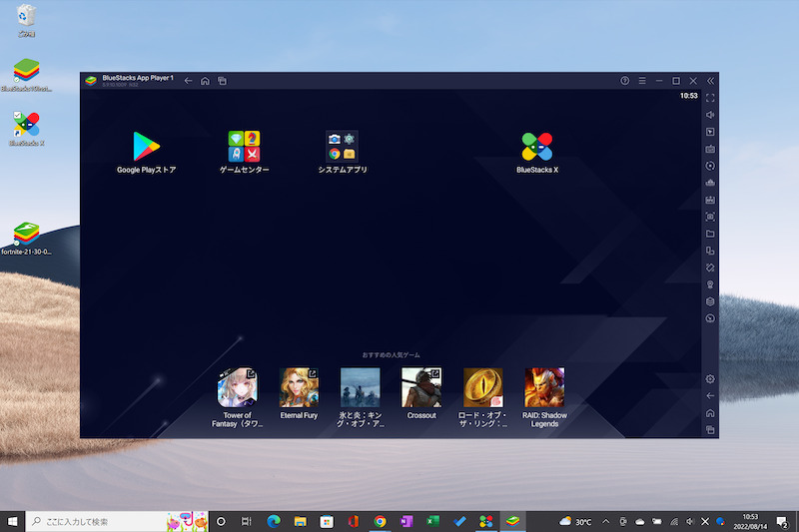Click the volume icon in sidebar
The height and width of the screenshot is (532, 799).
point(710,115)
